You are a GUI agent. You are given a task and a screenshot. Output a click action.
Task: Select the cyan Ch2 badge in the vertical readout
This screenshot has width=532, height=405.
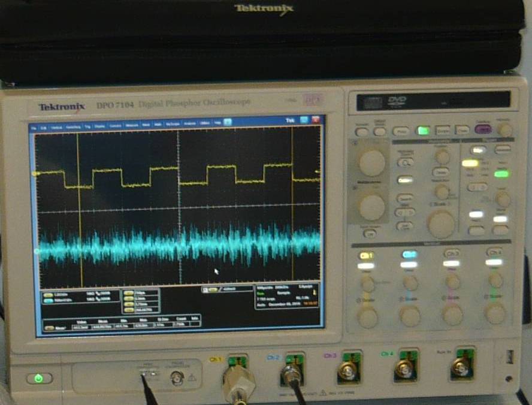[x=48, y=301]
